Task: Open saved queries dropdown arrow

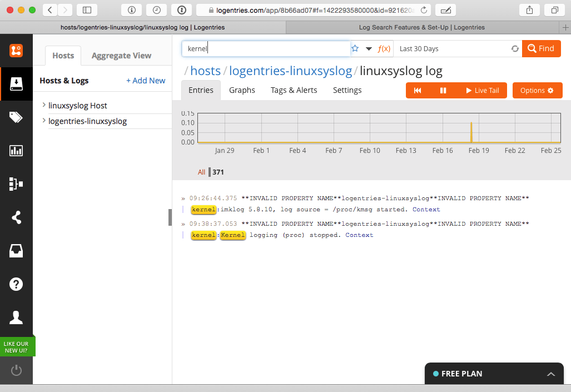Action: [369, 49]
